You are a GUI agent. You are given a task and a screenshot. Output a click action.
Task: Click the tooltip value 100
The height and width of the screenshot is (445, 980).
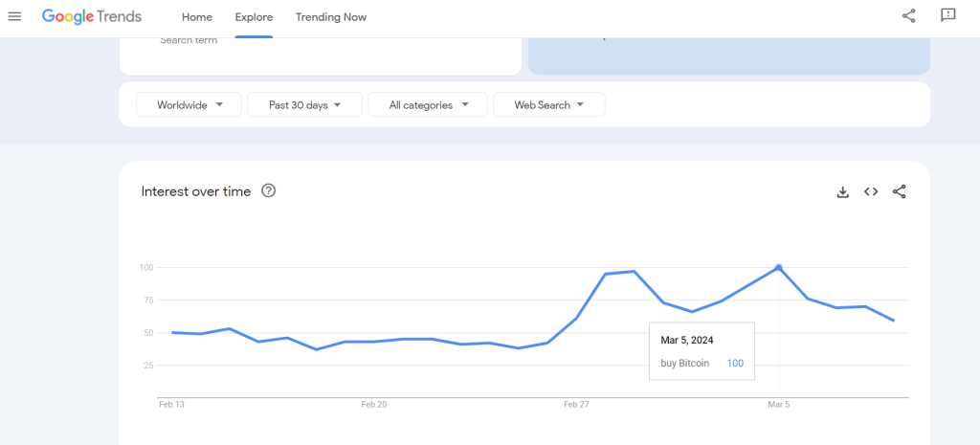736,363
